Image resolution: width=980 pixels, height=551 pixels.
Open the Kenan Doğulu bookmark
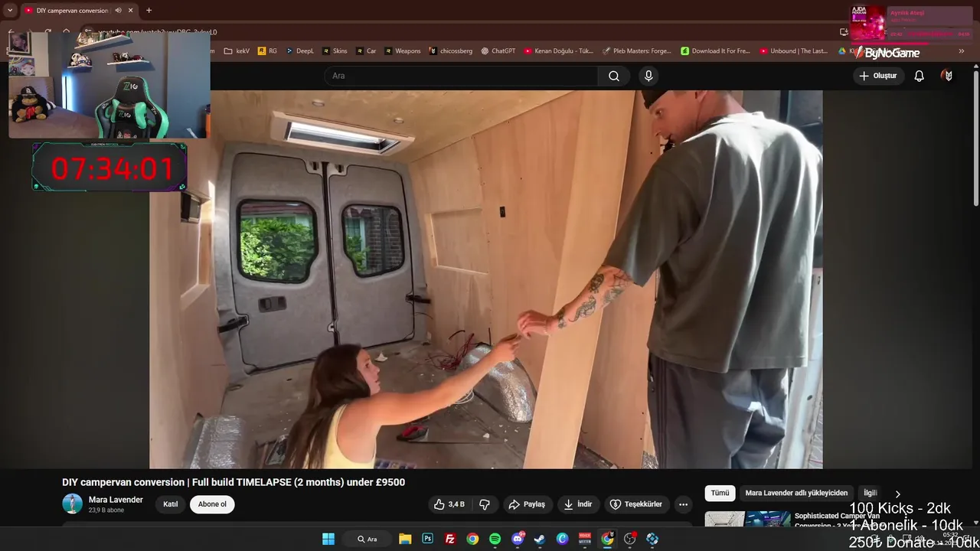coord(559,51)
